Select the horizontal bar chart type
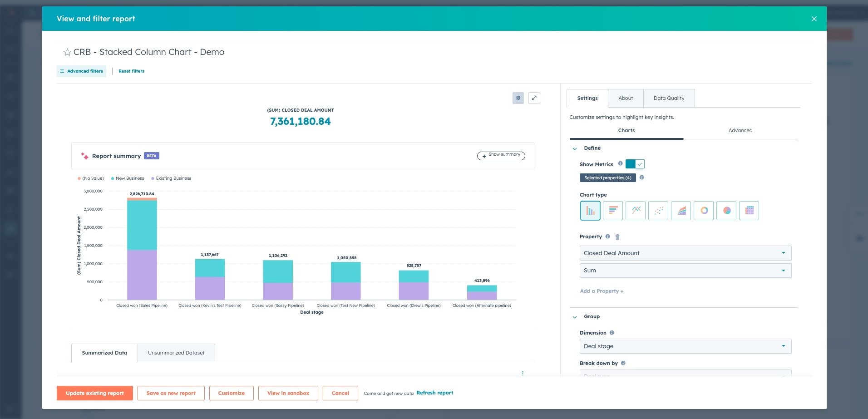This screenshot has width=868, height=419. point(613,211)
